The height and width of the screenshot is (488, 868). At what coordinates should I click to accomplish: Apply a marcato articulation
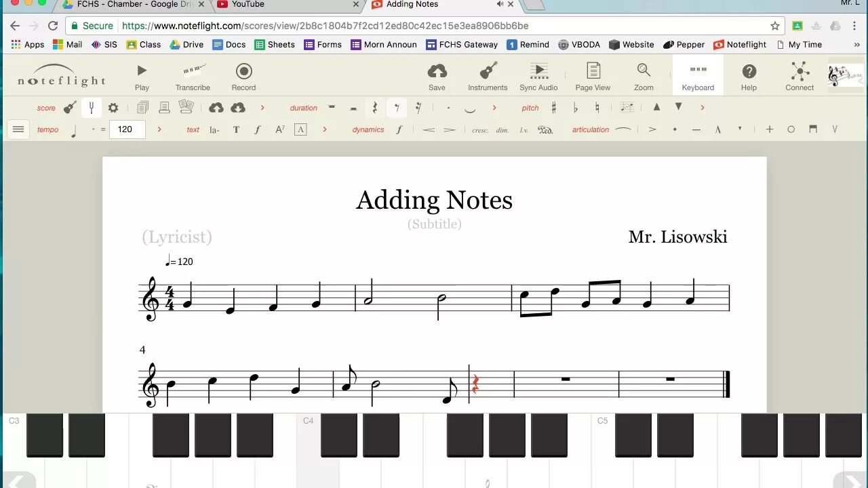[718, 129]
